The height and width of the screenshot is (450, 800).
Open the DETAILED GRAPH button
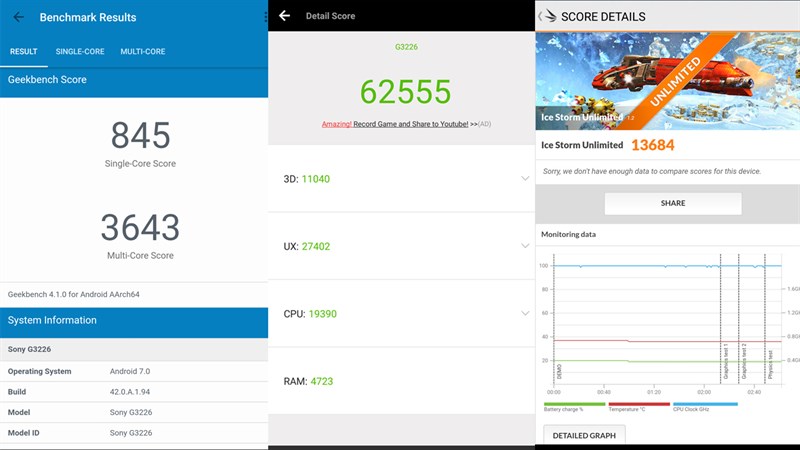click(x=584, y=435)
